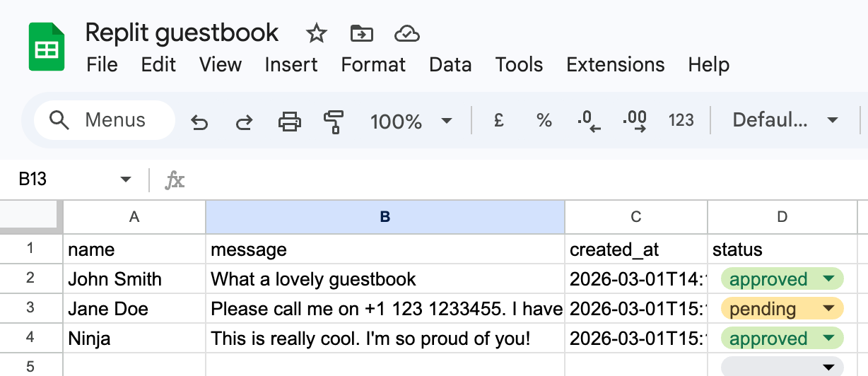This screenshot has height=376, width=868.
Task: Format as currency with pound icon
Action: point(498,121)
